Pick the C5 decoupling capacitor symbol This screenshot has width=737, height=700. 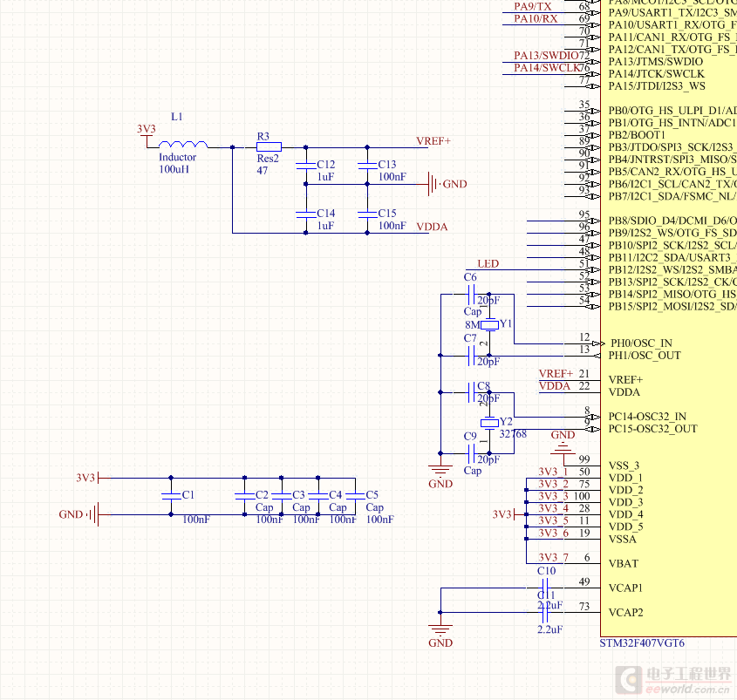tap(355, 496)
